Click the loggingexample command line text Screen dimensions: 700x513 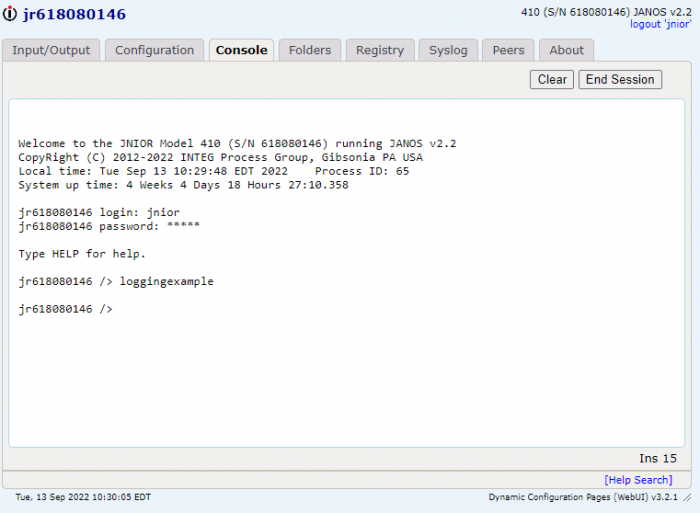(x=167, y=282)
